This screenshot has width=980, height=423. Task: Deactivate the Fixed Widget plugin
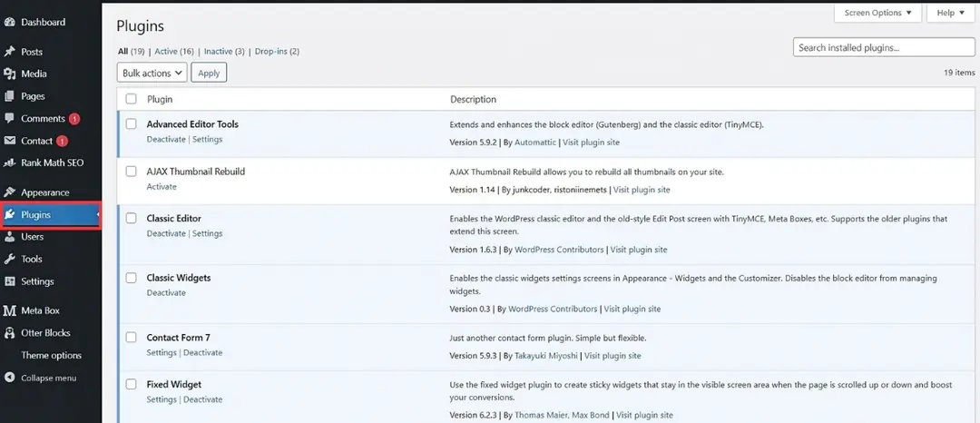tap(202, 400)
